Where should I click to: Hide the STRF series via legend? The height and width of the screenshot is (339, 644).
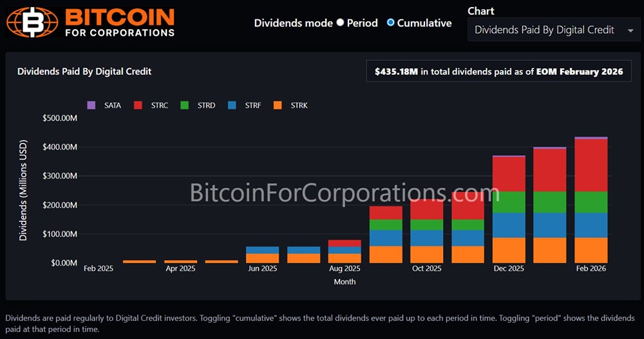(232, 105)
